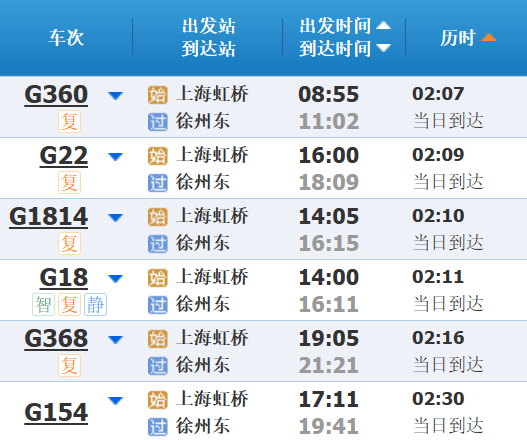This screenshot has width=527, height=440.
Task: Sort by 到达时间 descending arrow
Action: pos(383,48)
